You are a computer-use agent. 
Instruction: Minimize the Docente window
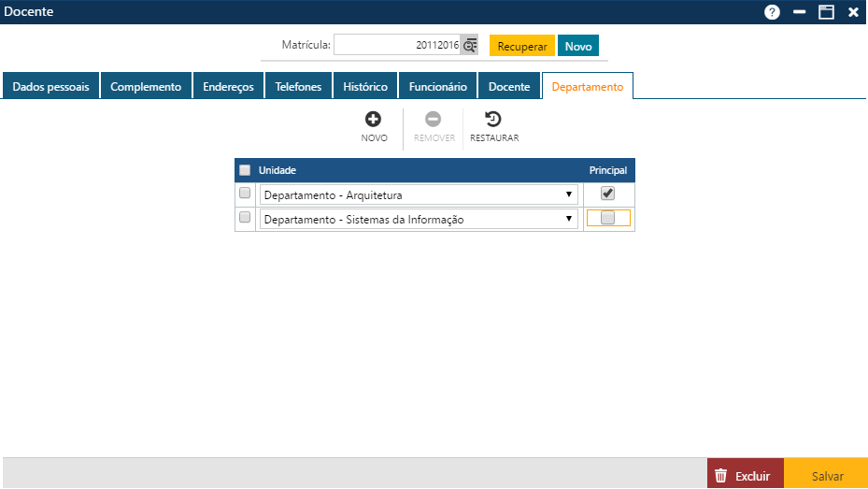[799, 12]
